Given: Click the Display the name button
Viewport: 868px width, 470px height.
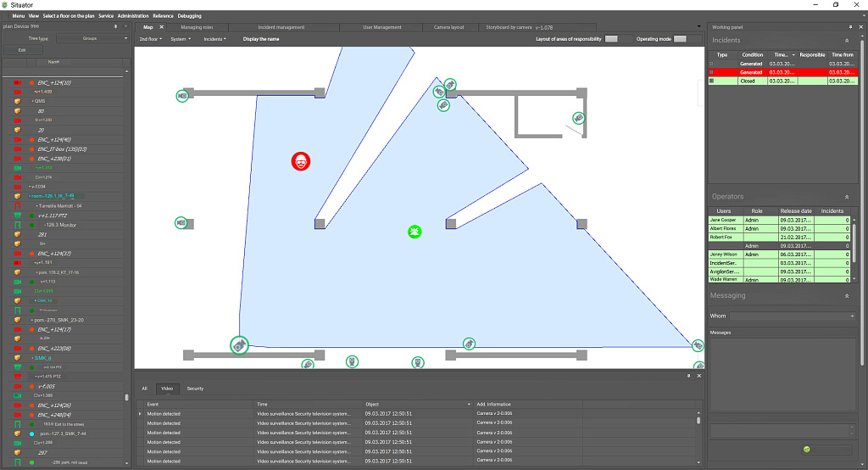Looking at the screenshot, I should [260, 39].
